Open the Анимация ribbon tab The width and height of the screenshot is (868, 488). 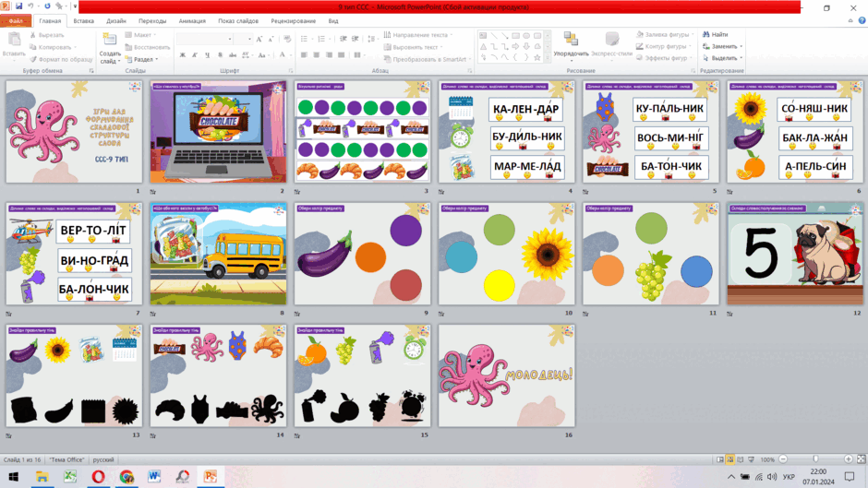click(192, 21)
